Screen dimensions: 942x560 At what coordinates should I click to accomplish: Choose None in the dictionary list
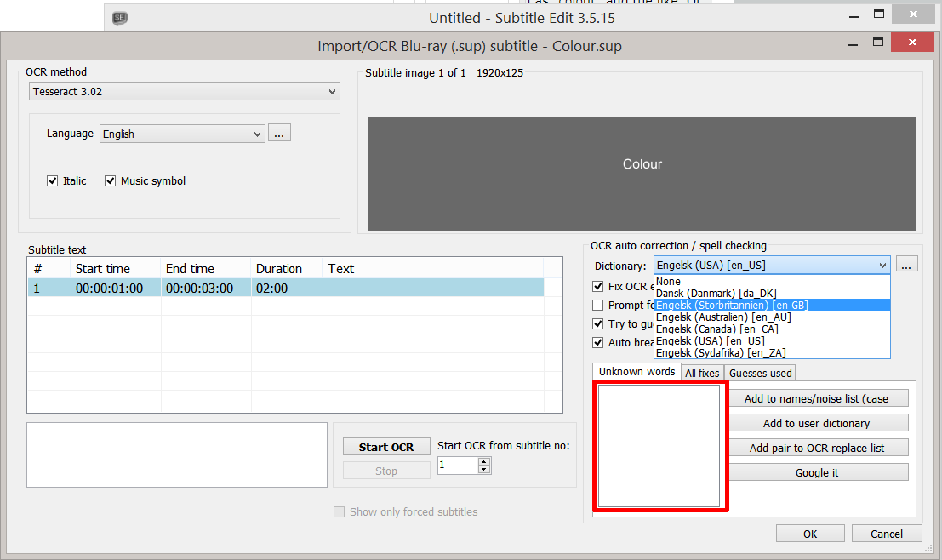772,281
